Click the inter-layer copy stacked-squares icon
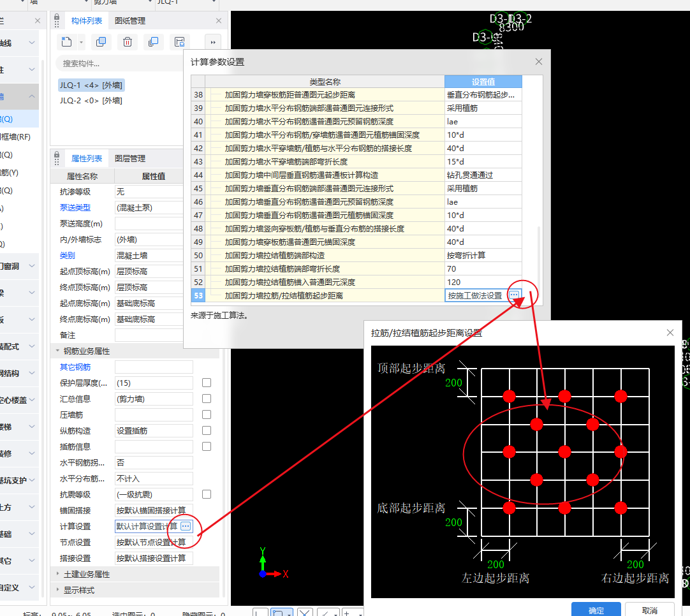This screenshot has width=690, height=616. pyautogui.click(x=153, y=42)
